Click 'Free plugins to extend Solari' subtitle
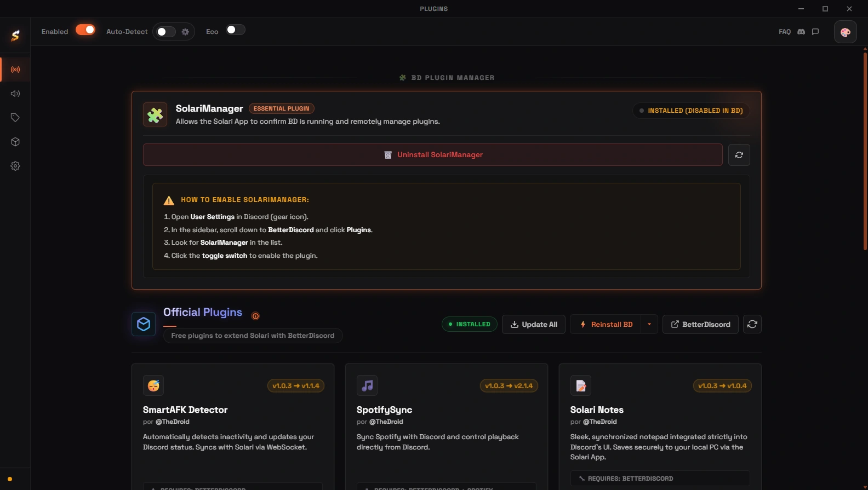868x490 pixels. [x=253, y=336]
